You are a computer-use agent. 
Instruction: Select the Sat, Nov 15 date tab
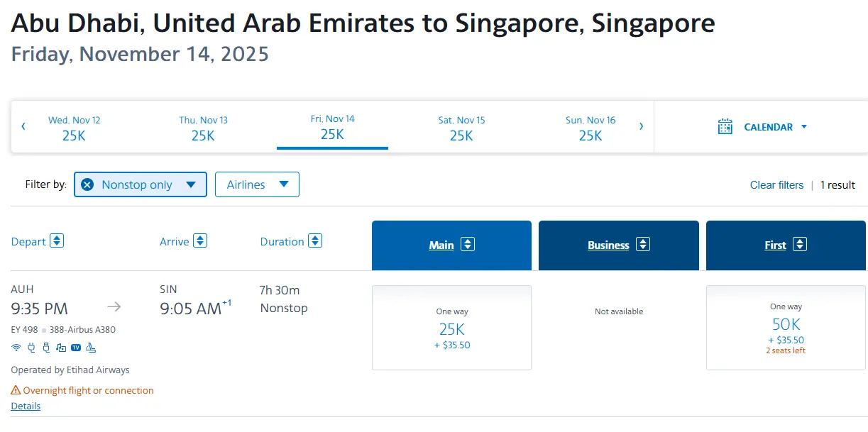(x=461, y=128)
